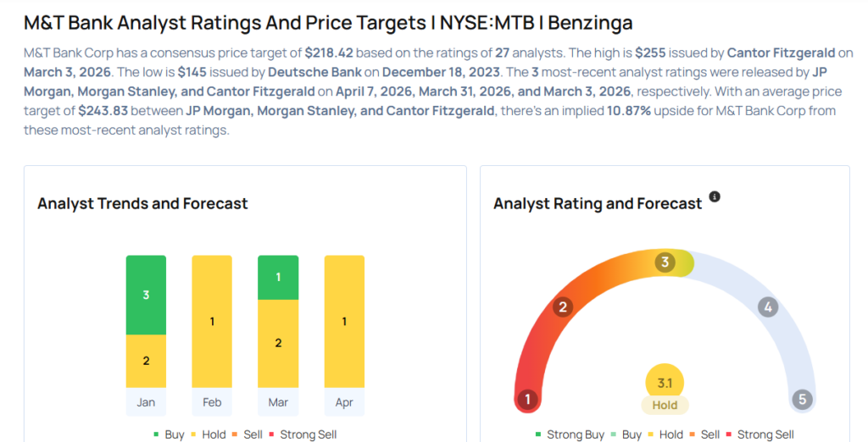Click the Analyst Trends and Forecast heading
The image size is (868, 442).
coord(142,203)
